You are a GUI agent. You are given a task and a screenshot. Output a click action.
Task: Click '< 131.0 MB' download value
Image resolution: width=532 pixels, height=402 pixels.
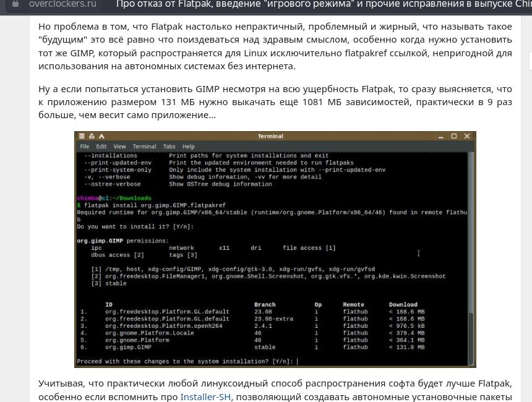(x=407, y=347)
